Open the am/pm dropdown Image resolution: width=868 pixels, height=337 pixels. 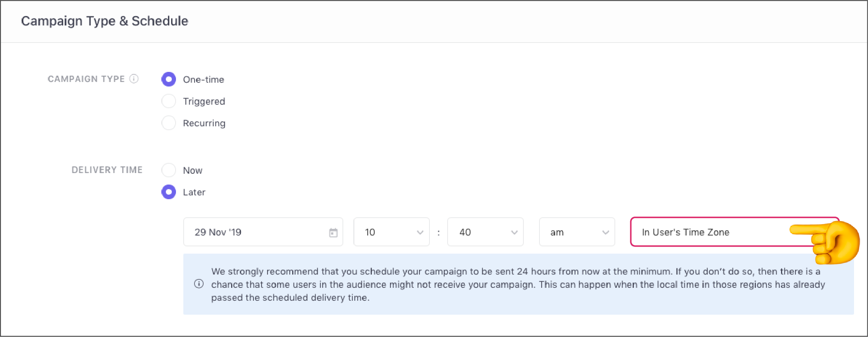576,232
